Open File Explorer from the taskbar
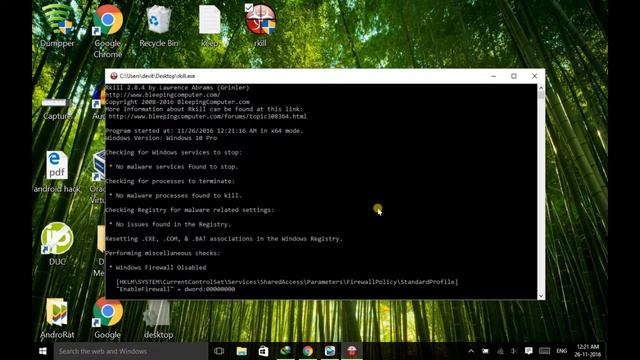Screen dimensions: 640x360 [x=242, y=351]
